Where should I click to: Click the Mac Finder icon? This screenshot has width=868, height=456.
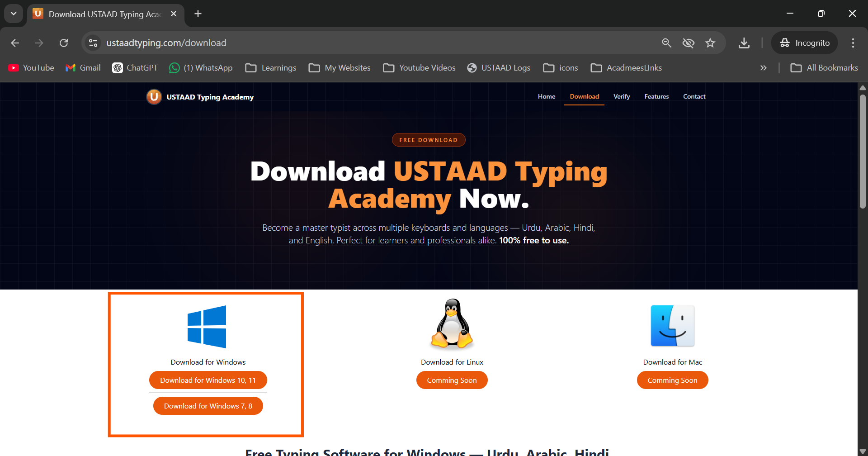(672, 326)
